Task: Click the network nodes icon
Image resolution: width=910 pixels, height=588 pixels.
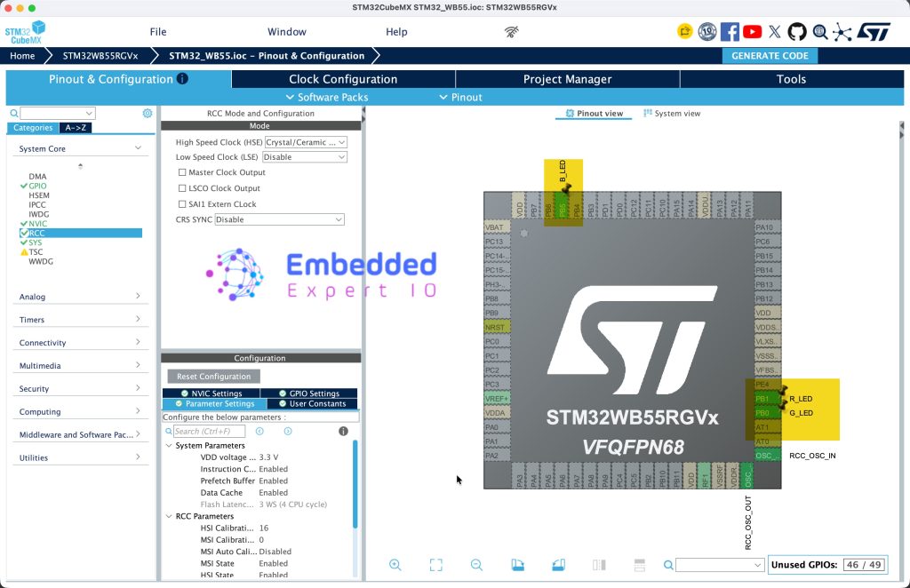Action: pyautogui.click(x=842, y=33)
